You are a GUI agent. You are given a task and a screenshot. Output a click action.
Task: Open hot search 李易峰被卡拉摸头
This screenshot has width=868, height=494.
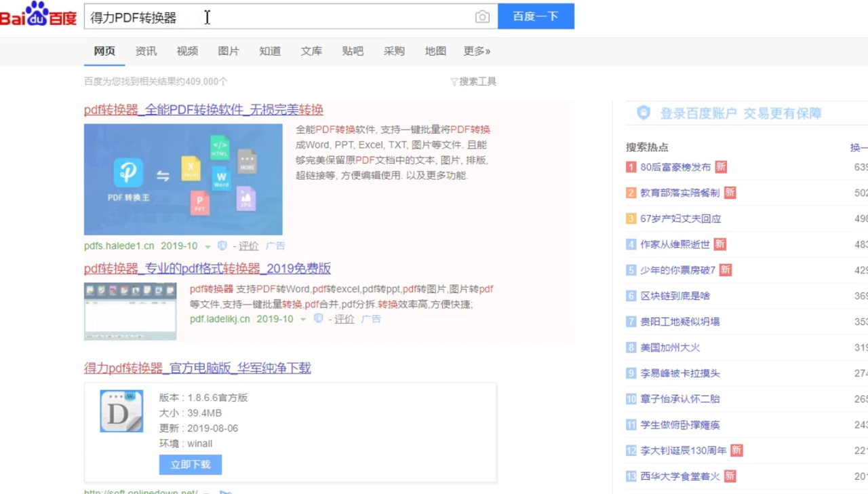(680, 373)
